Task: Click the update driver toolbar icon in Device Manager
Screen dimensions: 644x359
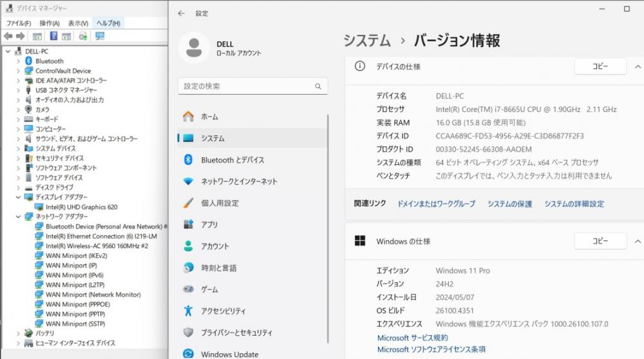Action: click(83, 36)
